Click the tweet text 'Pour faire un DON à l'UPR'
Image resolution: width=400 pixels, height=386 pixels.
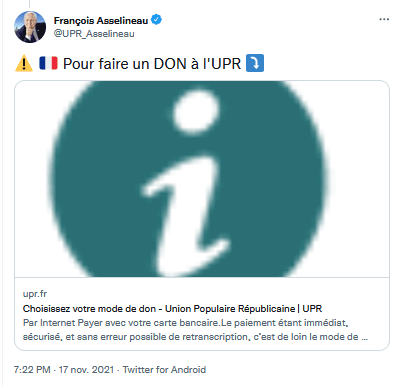click(x=152, y=63)
